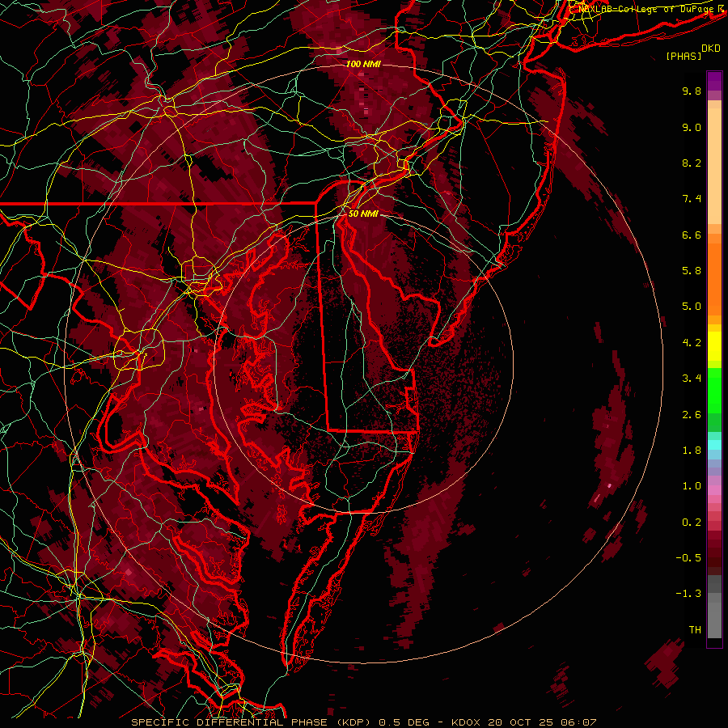Viewport: 728px width, 728px height.
Task: Select the 5.0 value on the color scale
Action: tap(692, 307)
